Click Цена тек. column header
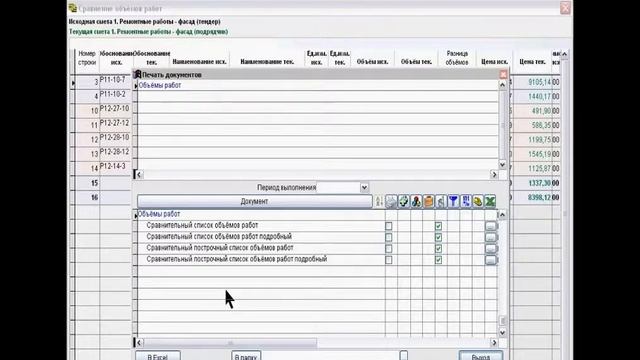640x360 pixels. (532, 62)
